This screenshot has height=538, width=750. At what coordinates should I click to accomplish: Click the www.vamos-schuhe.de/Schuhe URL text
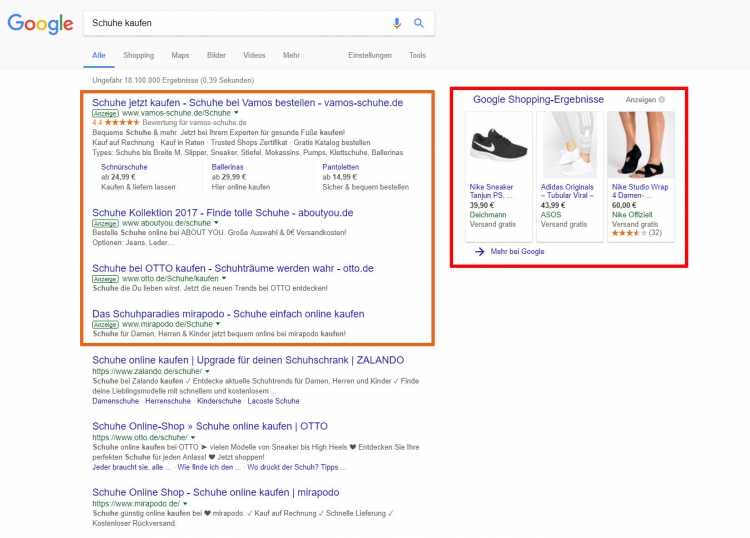(x=176, y=113)
